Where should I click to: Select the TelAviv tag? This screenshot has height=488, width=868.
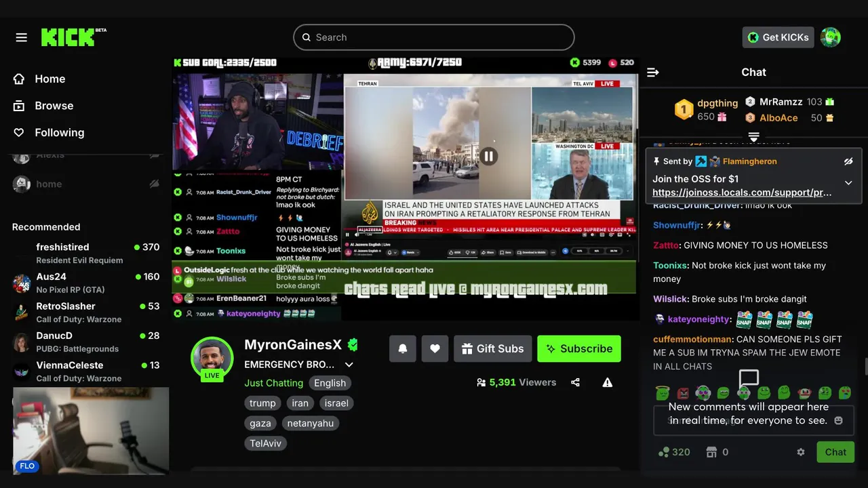point(266,444)
